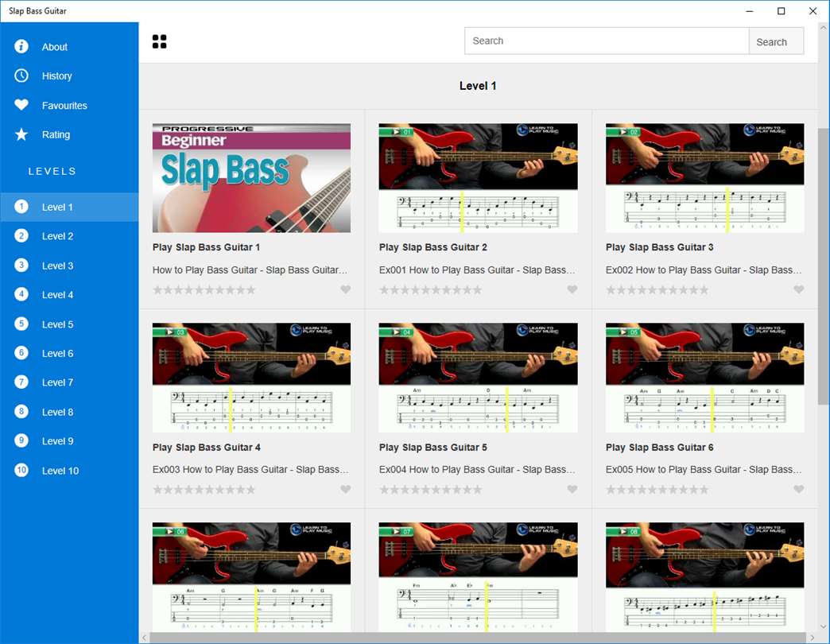Open Play Slap Bass Guitar 6 title

[x=660, y=447]
